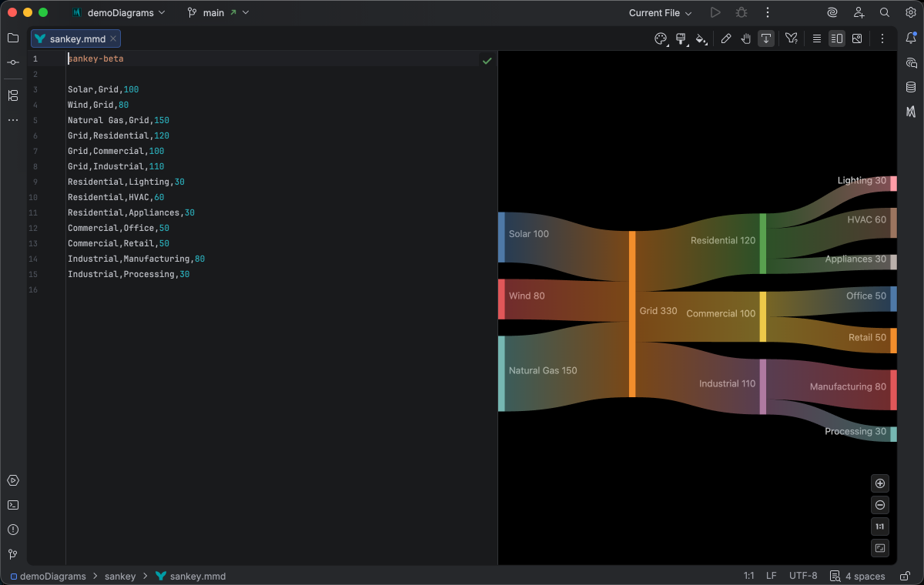Open Mermaid syntax help icon

coord(791,38)
